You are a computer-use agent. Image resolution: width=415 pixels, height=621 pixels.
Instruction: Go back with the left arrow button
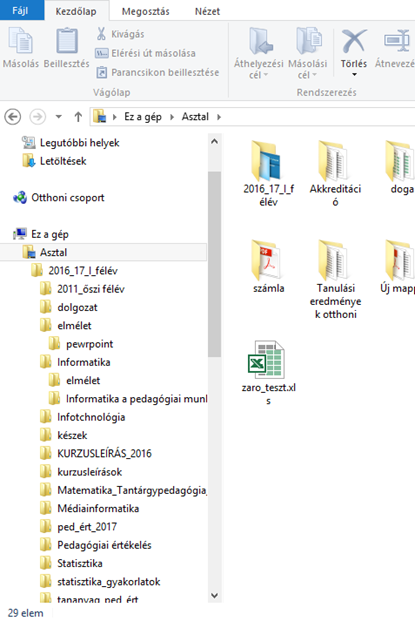pos(13,117)
